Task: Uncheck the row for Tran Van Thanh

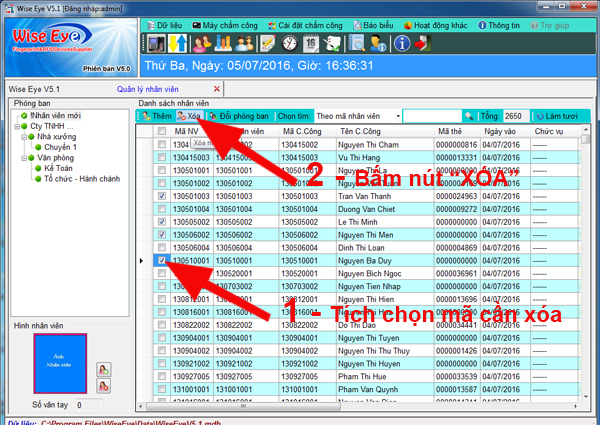Action: tap(162, 196)
